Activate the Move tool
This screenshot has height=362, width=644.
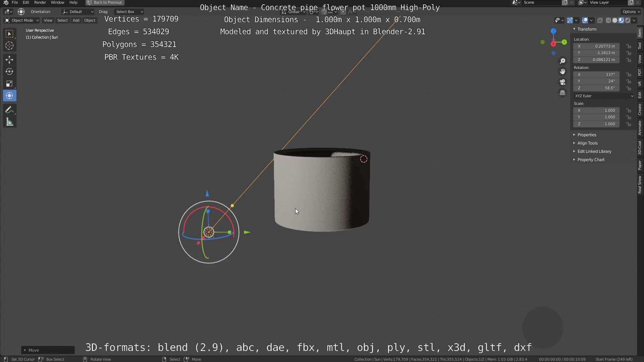tap(9, 60)
